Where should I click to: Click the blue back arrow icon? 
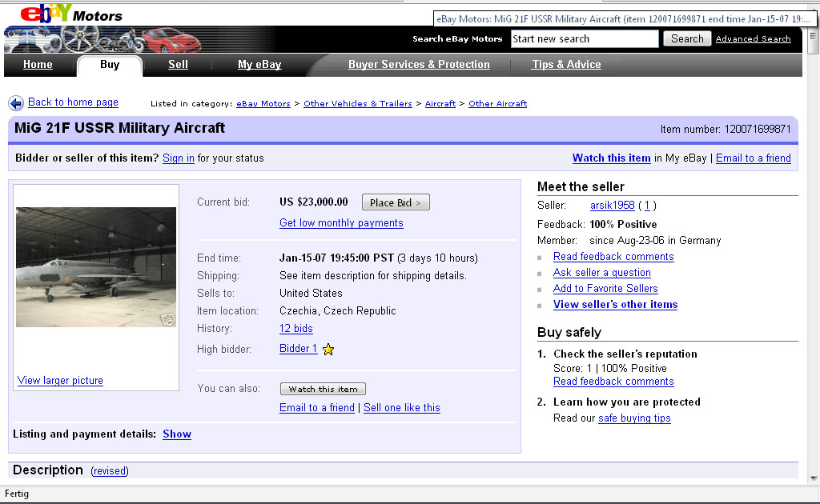coord(16,103)
